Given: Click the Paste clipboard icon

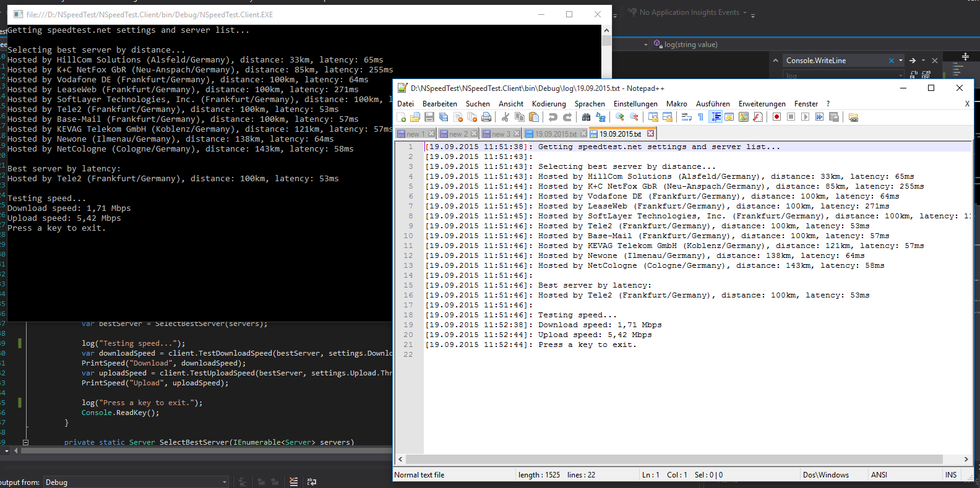Looking at the screenshot, I should (534, 117).
